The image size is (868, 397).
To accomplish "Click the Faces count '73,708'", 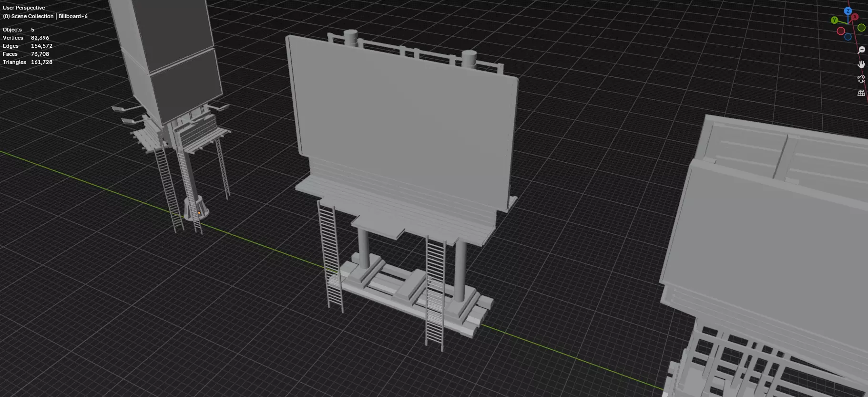I will coord(40,54).
